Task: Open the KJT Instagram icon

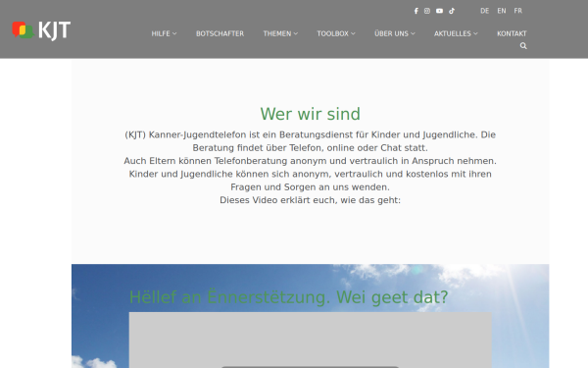Action: [x=427, y=11]
